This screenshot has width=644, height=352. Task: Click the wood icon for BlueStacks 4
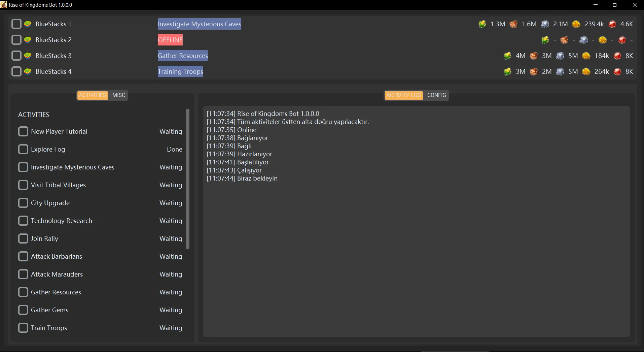coord(534,72)
